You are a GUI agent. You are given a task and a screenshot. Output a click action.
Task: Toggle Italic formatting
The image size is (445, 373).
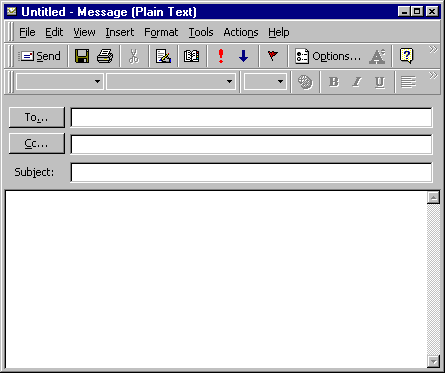pos(357,82)
